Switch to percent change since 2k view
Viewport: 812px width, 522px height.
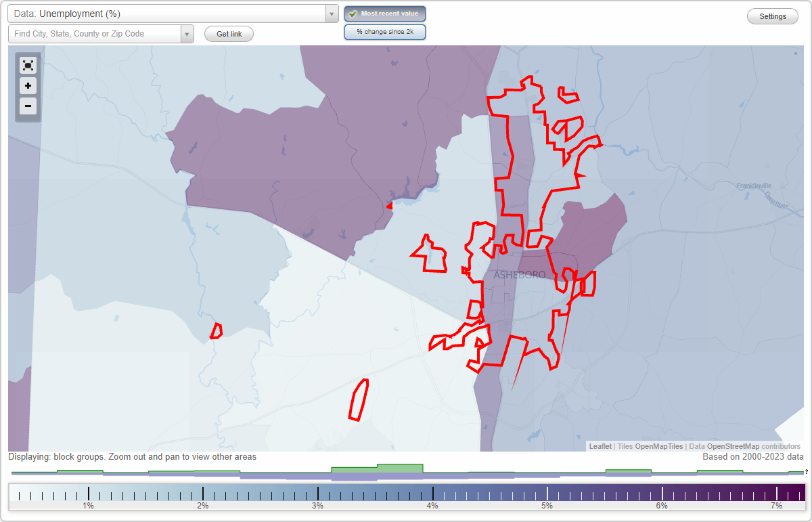(384, 31)
